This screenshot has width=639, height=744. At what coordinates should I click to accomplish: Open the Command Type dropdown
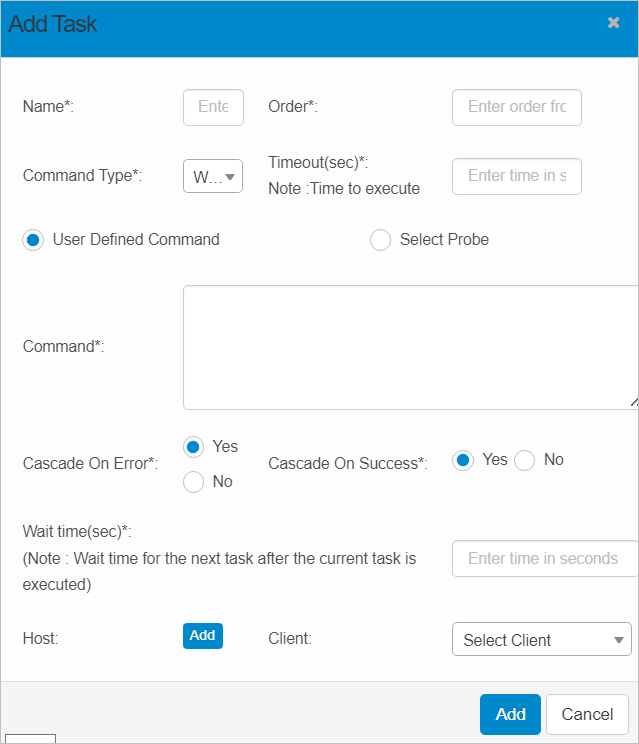[x=212, y=176]
